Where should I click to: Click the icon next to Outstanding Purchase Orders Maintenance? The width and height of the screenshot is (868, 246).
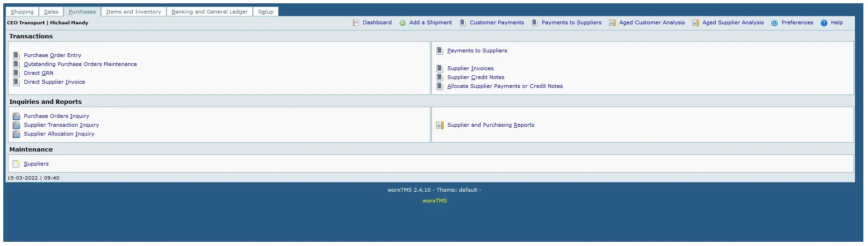[16, 64]
